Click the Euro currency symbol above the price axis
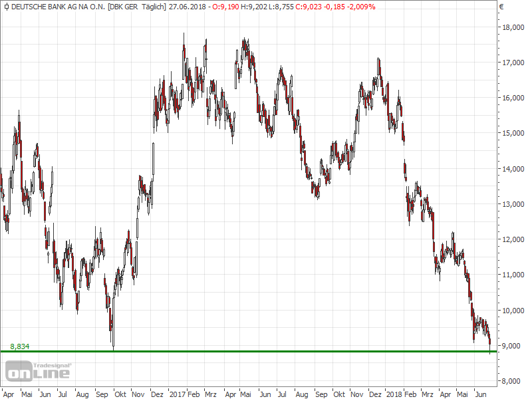532x399 pixels. pyautogui.click(x=501, y=7)
